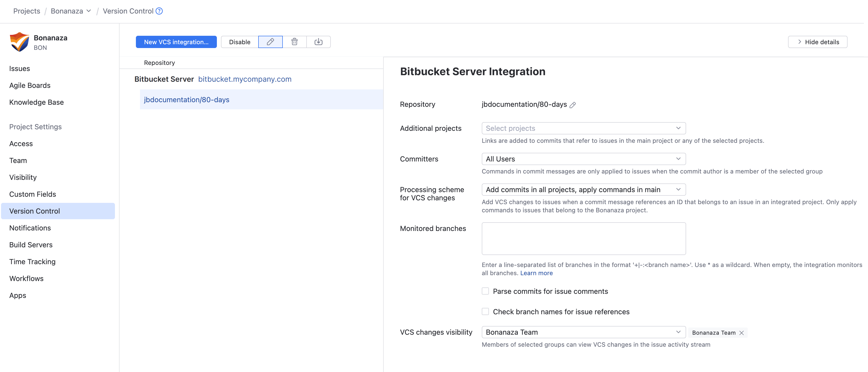Click the import icon in the toolbar
This screenshot has width=868, height=372.
[x=319, y=42]
